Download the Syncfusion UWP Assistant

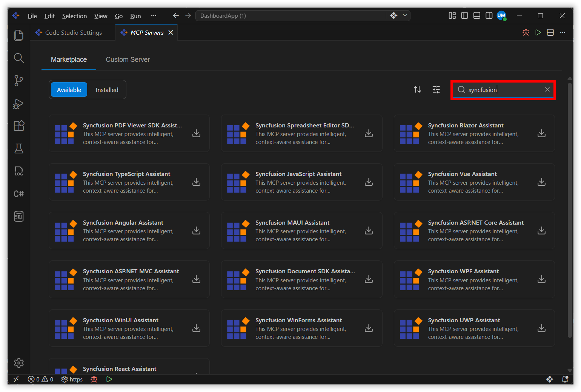click(x=542, y=328)
